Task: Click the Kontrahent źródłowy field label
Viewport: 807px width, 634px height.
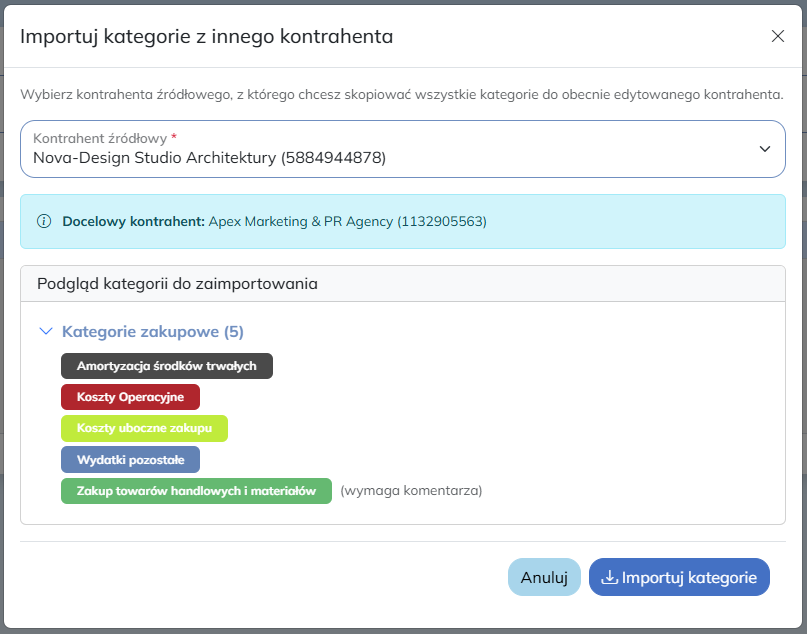Action: point(99,138)
